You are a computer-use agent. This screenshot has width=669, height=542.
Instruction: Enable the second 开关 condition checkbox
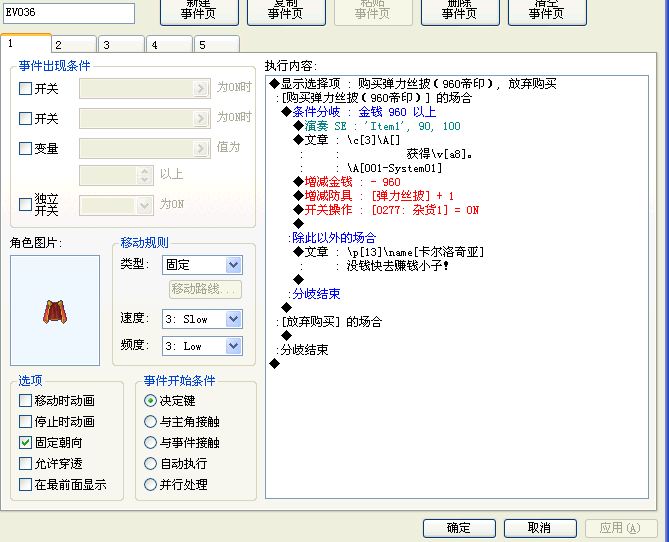[x=26, y=119]
